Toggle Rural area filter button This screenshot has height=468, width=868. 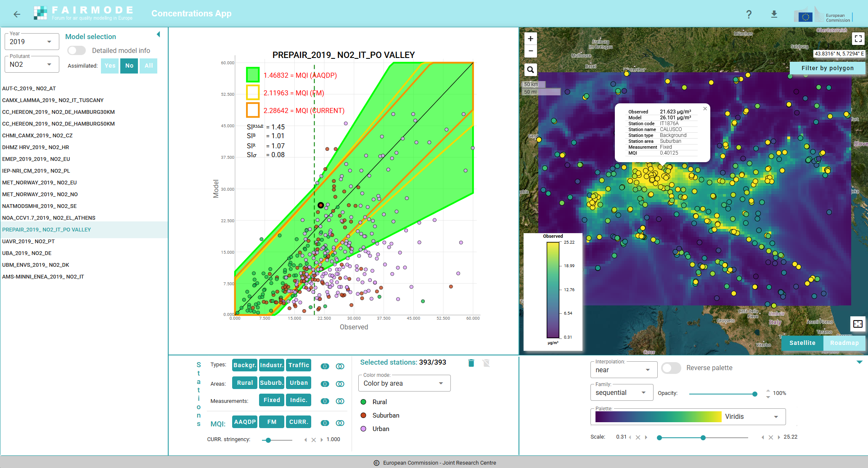(245, 383)
